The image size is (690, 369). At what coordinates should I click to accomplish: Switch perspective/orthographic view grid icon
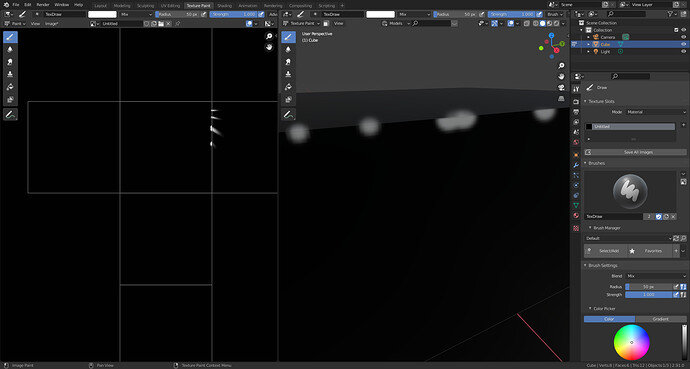[x=561, y=99]
